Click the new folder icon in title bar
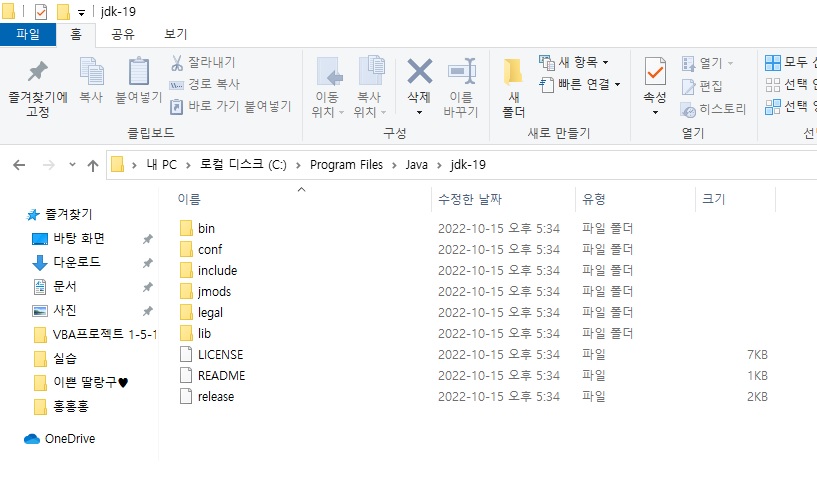The image size is (817, 480). point(63,11)
